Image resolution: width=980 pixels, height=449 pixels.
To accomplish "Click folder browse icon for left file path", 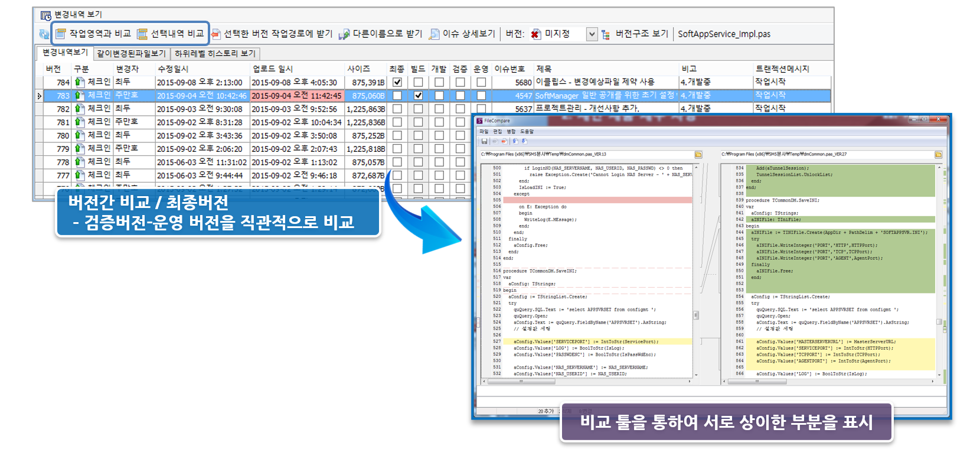I will pyautogui.click(x=698, y=155).
